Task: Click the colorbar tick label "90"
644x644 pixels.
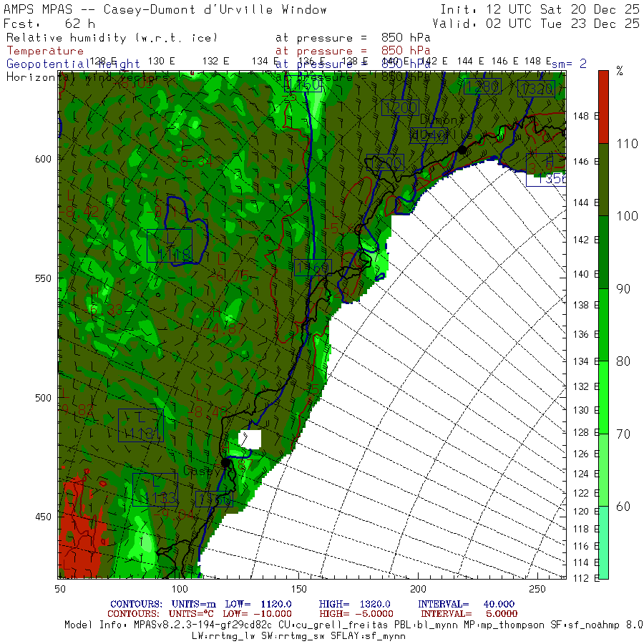Action: point(623,289)
